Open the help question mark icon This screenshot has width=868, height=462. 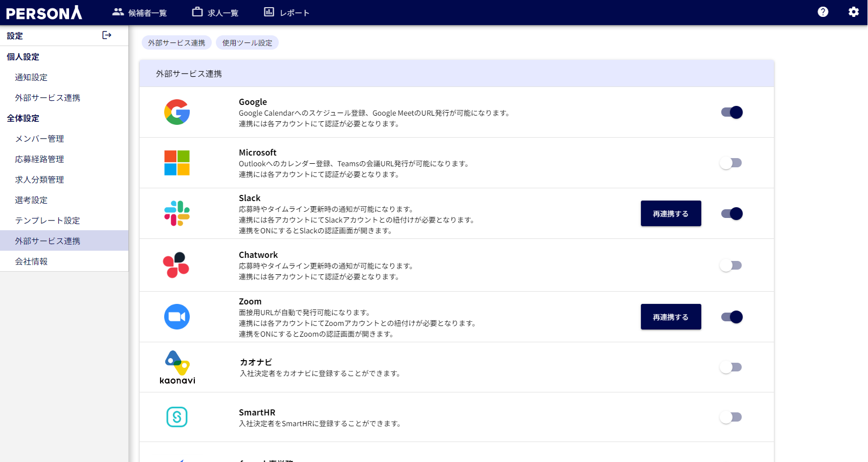(823, 12)
